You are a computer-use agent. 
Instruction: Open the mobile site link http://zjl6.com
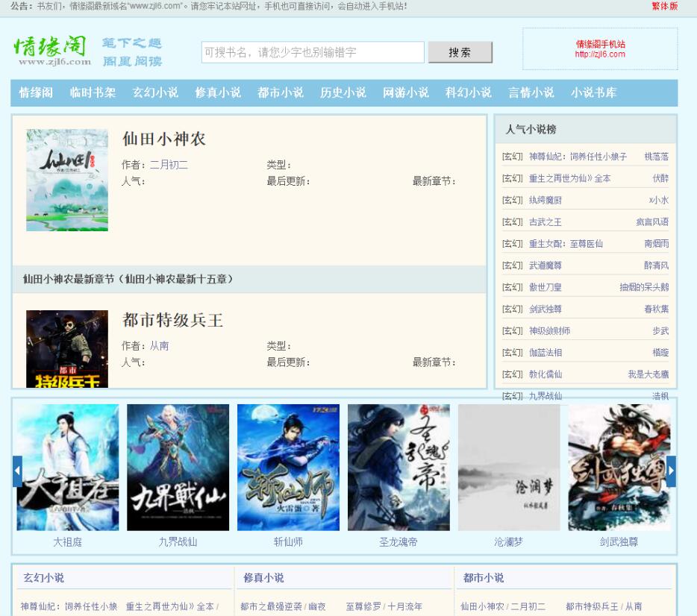(x=600, y=54)
